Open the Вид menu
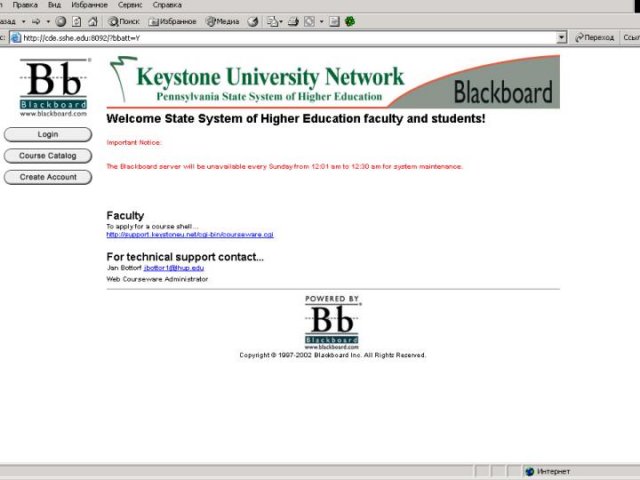 coord(54,5)
